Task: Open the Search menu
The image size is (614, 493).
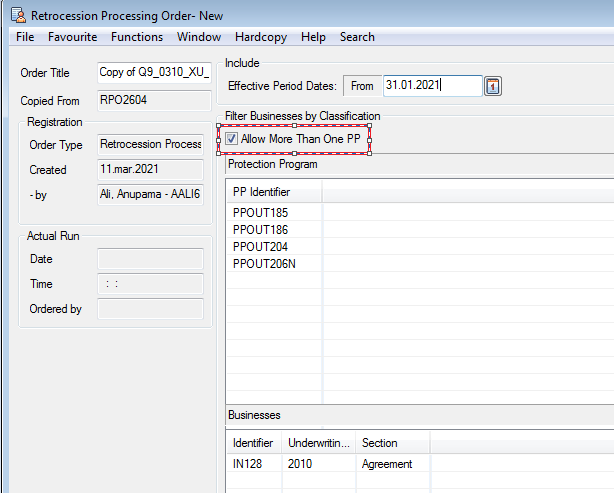Action: [357, 37]
